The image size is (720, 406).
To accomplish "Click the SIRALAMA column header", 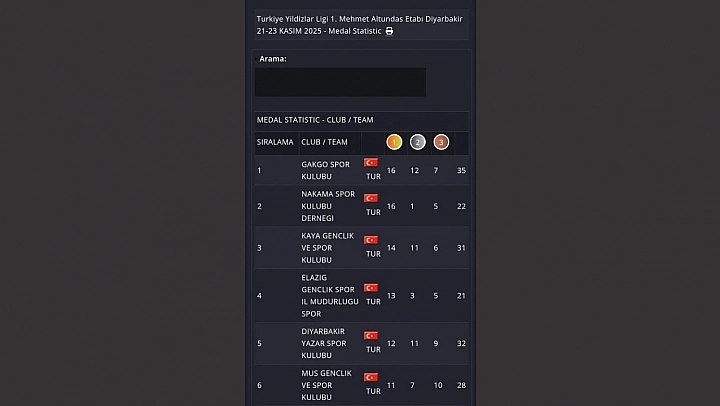I will (x=275, y=142).
